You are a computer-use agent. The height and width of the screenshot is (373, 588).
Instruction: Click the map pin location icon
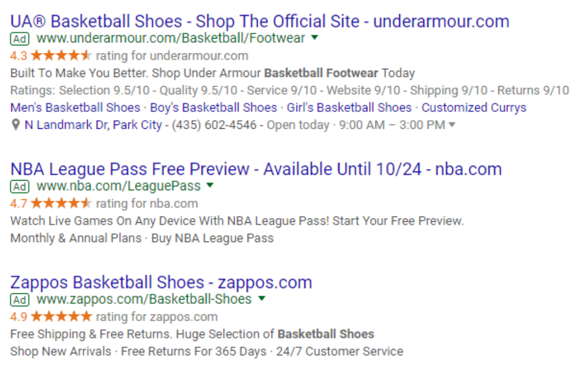pyautogui.click(x=16, y=125)
